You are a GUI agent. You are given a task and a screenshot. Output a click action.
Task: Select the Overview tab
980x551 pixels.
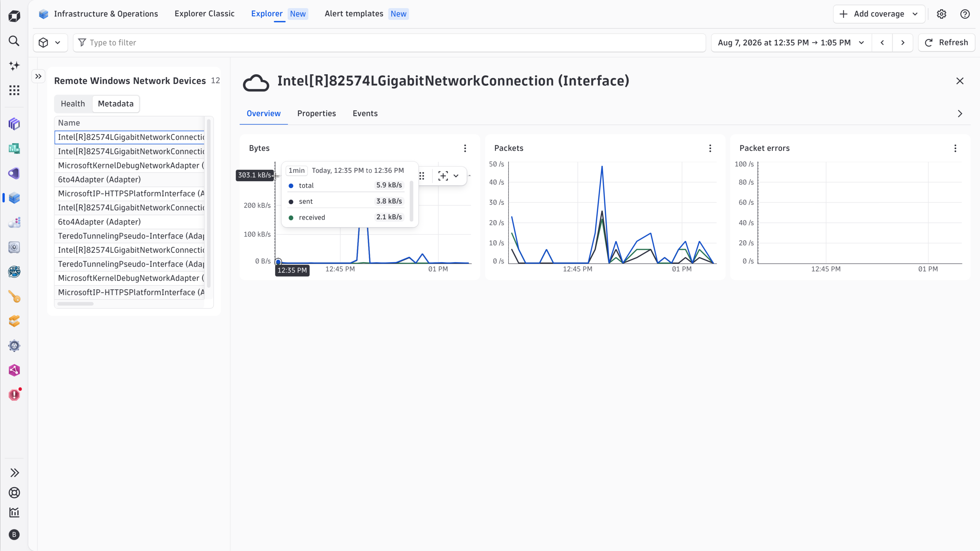(264, 114)
